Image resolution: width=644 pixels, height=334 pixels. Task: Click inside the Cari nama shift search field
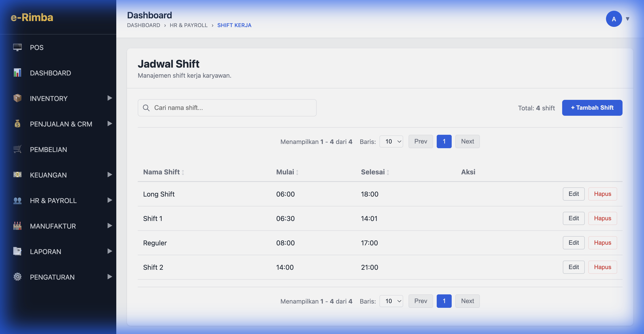[x=227, y=108]
